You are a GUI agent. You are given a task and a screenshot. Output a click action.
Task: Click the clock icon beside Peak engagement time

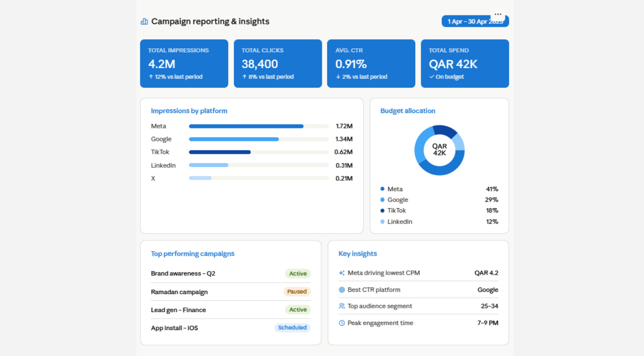coord(342,323)
